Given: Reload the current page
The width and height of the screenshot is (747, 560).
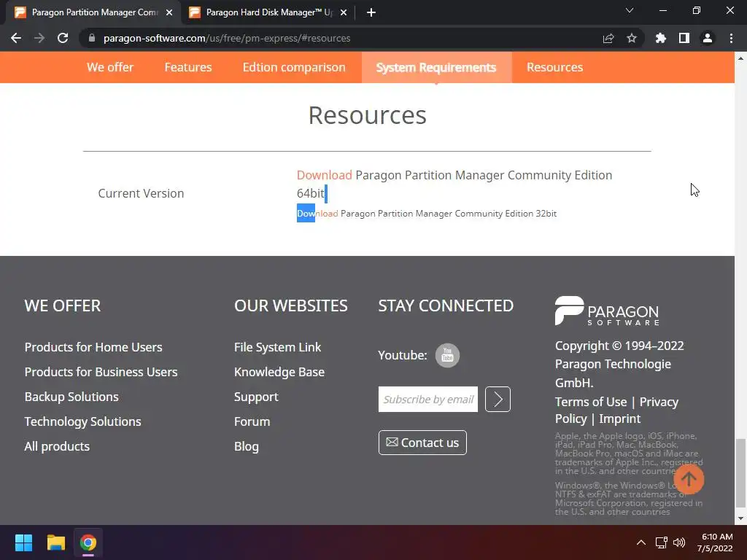Looking at the screenshot, I should 63,38.
